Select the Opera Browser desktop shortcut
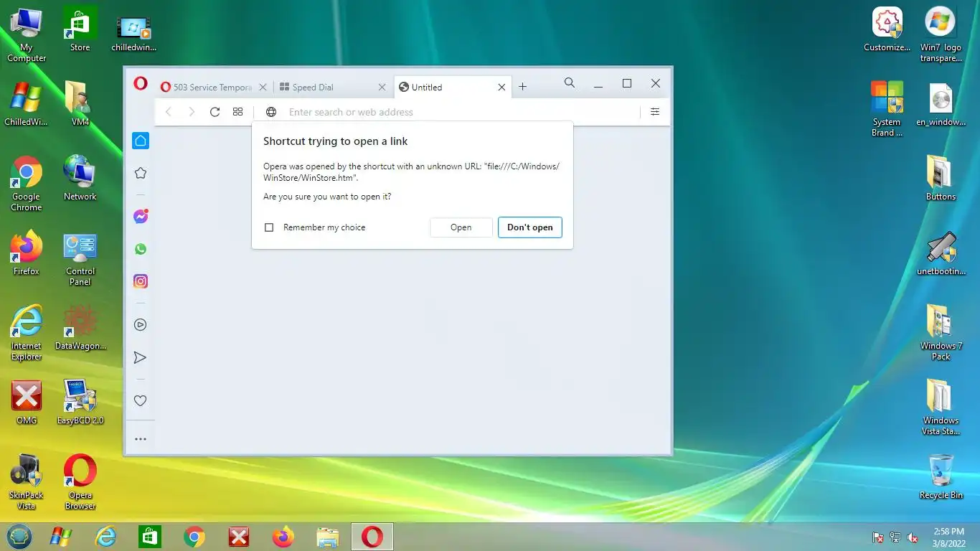Screen dimensions: 980x551 (x=80, y=482)
